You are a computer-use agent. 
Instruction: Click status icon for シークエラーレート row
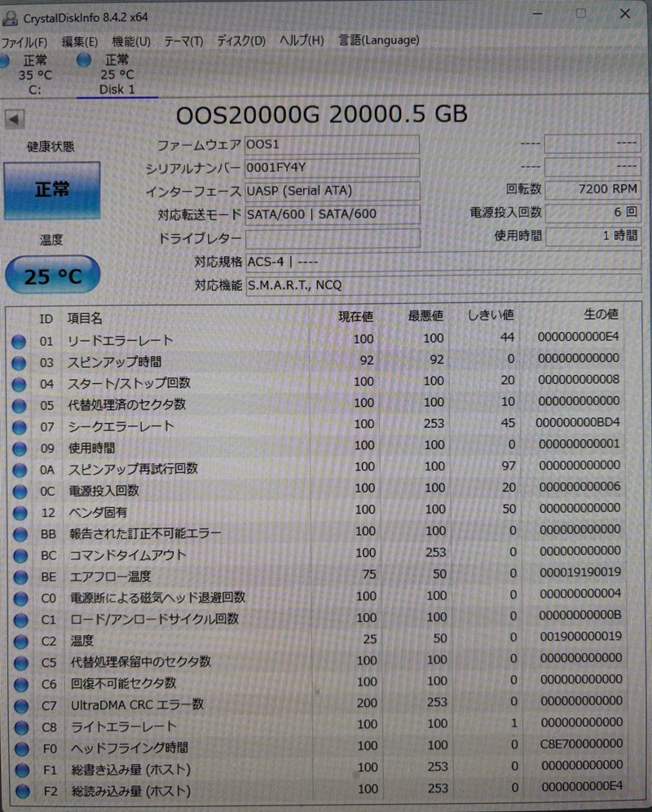coord(20,427)
